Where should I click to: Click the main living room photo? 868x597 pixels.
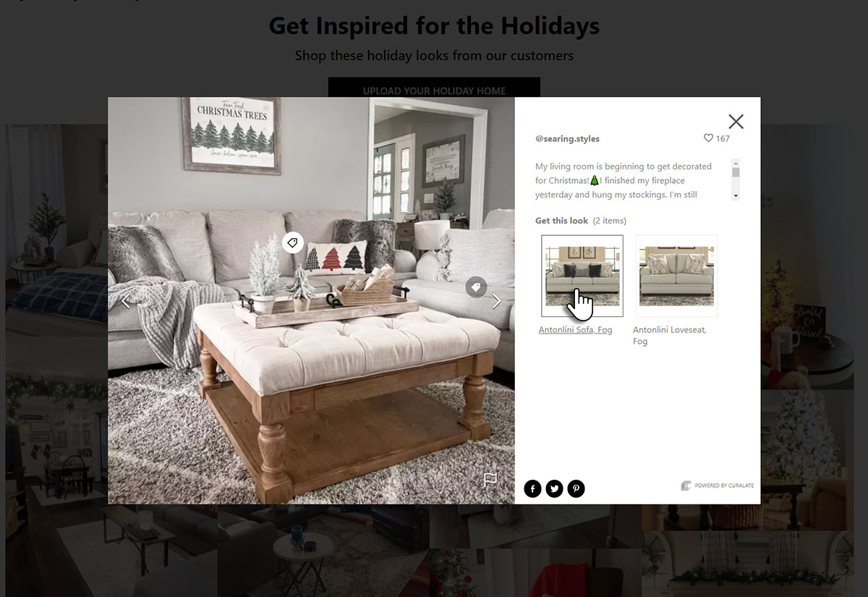click(x=311, y=300)
